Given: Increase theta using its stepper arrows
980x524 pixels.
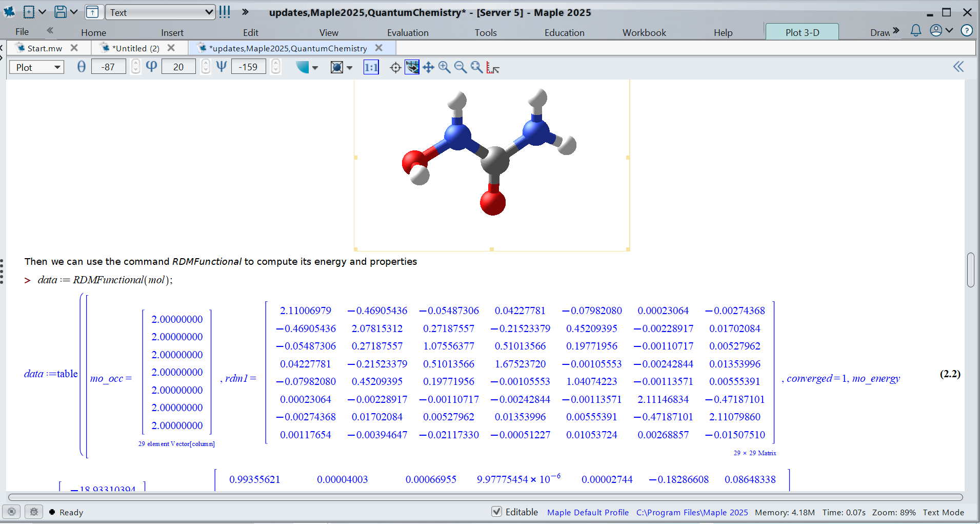Looking at the screenshot, I should (x=135, y=63).
